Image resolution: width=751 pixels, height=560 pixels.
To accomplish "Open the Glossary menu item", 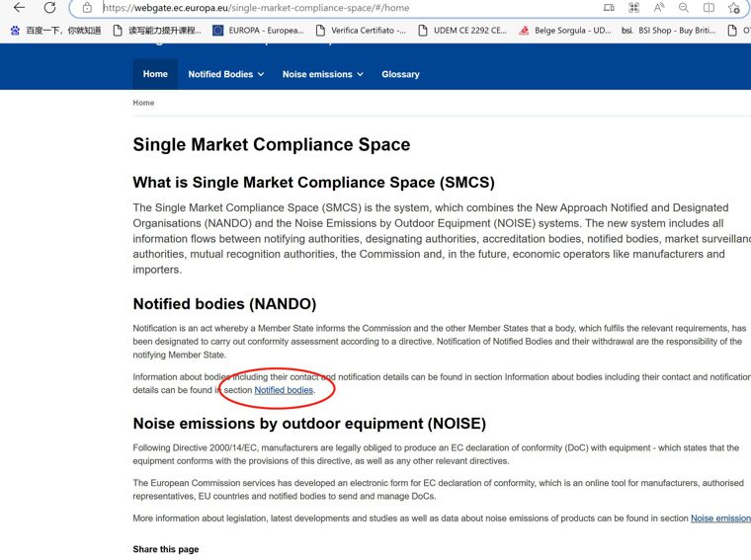I will coord(400,74).
